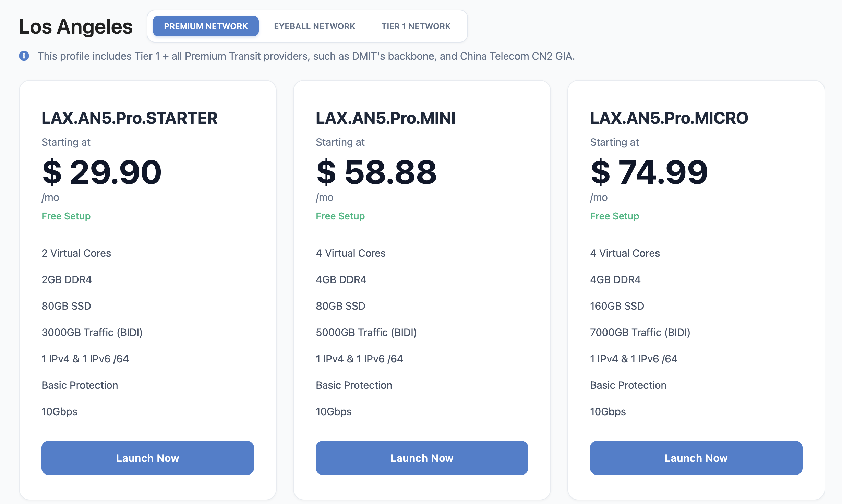Click the LAX.AN5.Pro.MINI plan title

[x=385, y=118]
